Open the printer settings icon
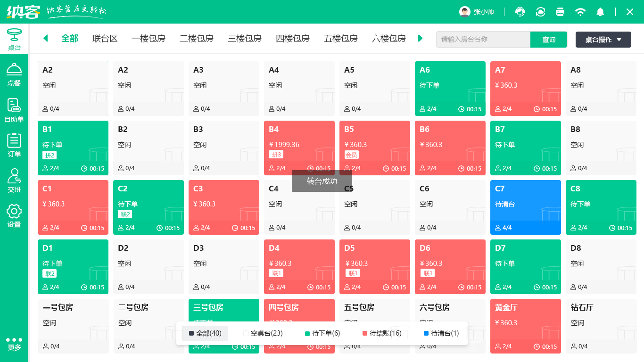This screenshot has width=644, height=362. click(560, 12)
